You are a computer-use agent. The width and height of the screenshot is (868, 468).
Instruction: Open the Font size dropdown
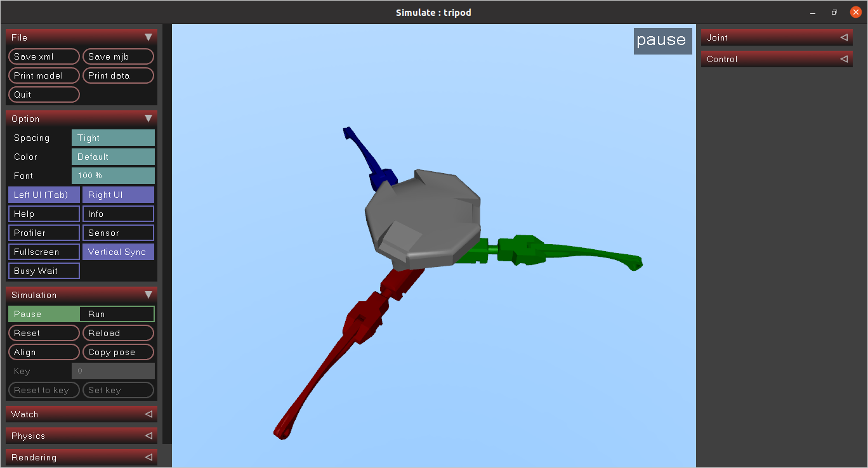click(113, 176)
